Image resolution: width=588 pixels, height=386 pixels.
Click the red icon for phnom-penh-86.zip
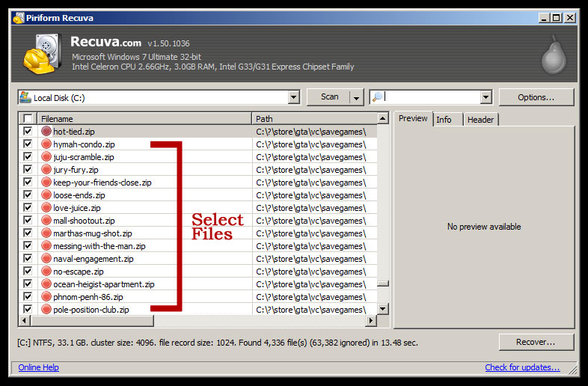[46, 297]
